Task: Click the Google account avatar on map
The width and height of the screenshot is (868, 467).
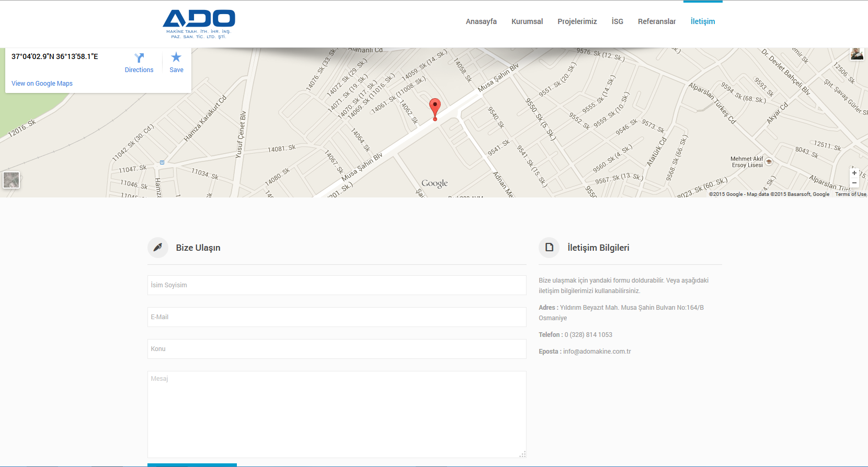Action: [856, 54]
